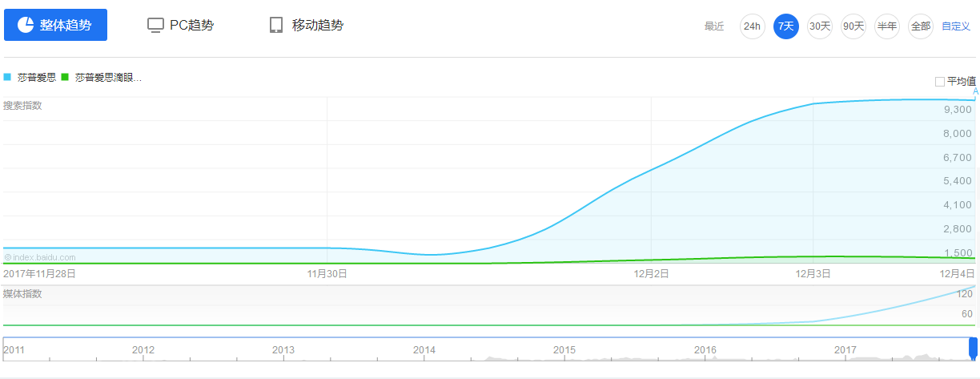980x379 pixels.
Task: Switch to the PC趋势 tab
Action: click(x=181, y=25)
